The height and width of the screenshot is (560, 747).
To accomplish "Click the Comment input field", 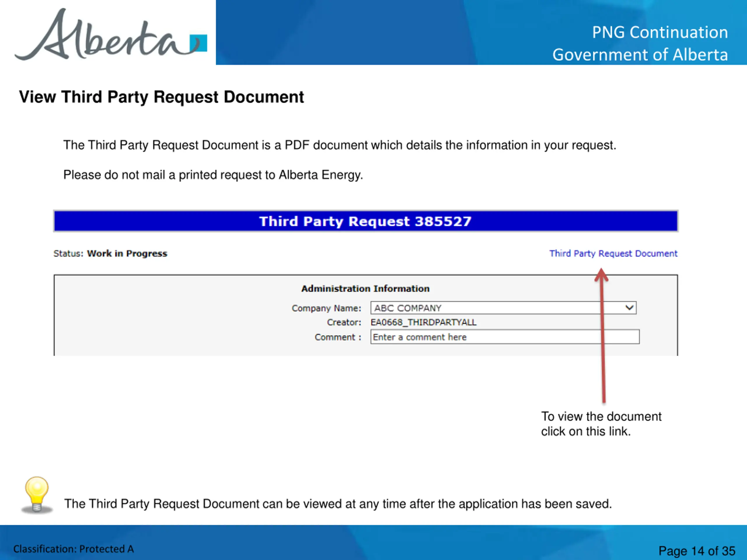I will click(505, 337).
